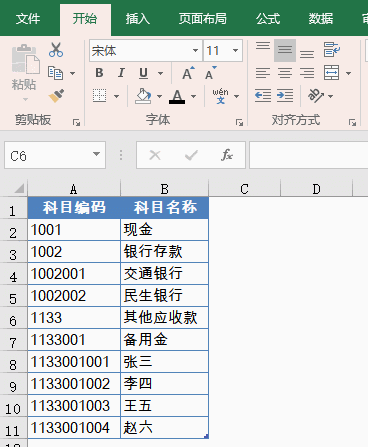Click the wén phonetic guide icon

pos(220,96)
